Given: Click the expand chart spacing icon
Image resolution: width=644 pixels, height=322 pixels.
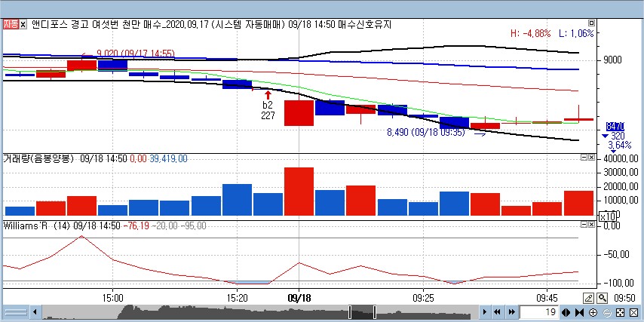Looking at the screenshot, I should (x=567, y=312).
